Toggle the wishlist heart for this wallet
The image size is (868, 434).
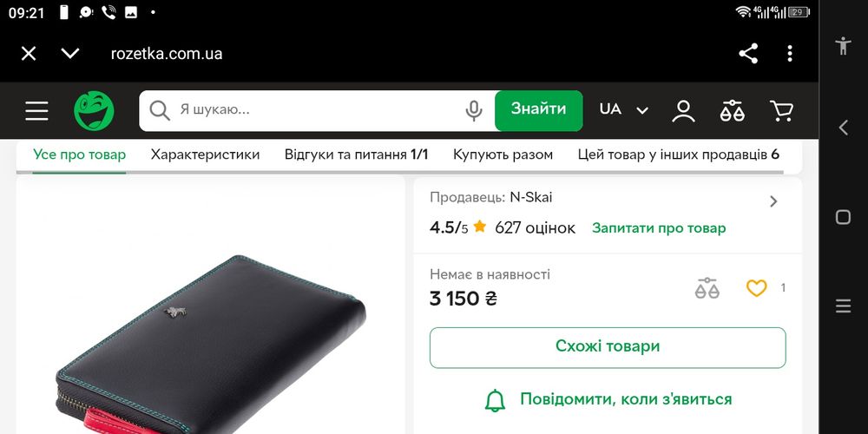point(756,288)
